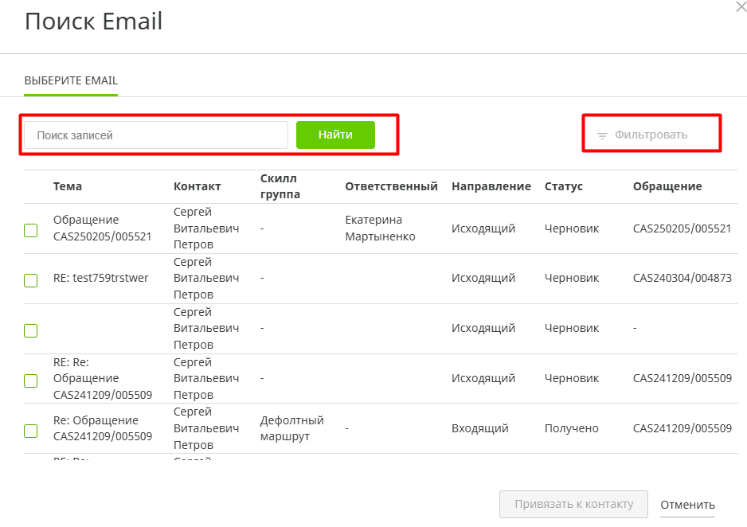The width and height of the screenshot is (747, 527).
Task: Click the Привязать к контакту button
Action: pos(573,504)
